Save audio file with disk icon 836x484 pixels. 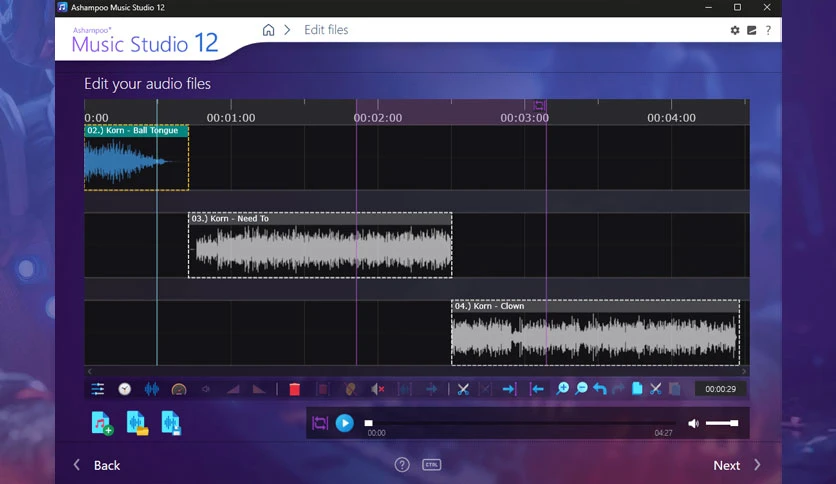pos(171,423)
